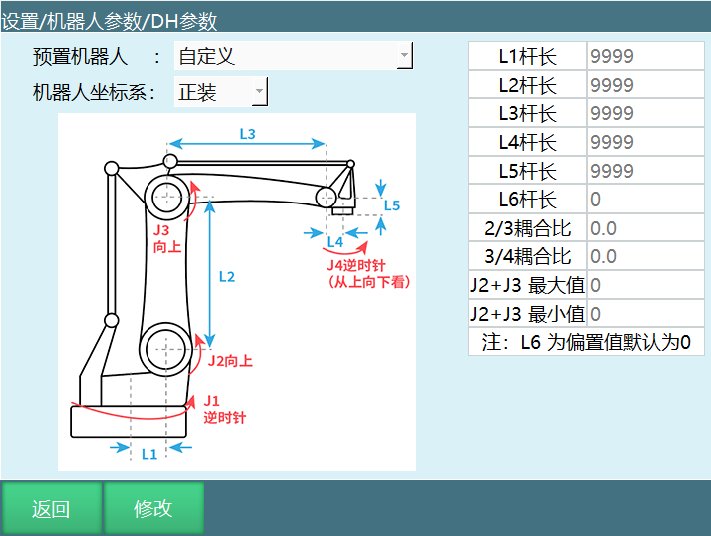Select the L1杆长 value field

(644, 56)
